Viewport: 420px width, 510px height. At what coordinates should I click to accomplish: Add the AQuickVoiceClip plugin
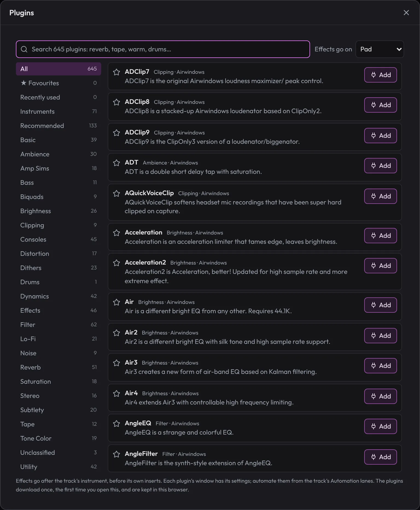point(380,196)
